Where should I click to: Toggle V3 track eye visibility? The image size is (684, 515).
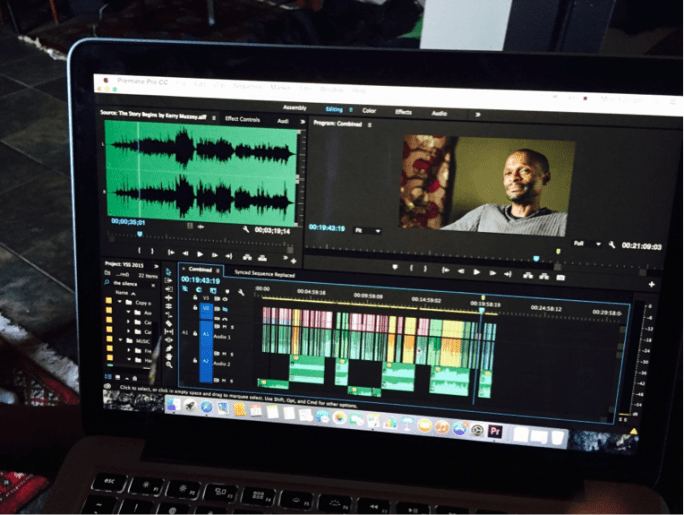(x=225, y=299)
